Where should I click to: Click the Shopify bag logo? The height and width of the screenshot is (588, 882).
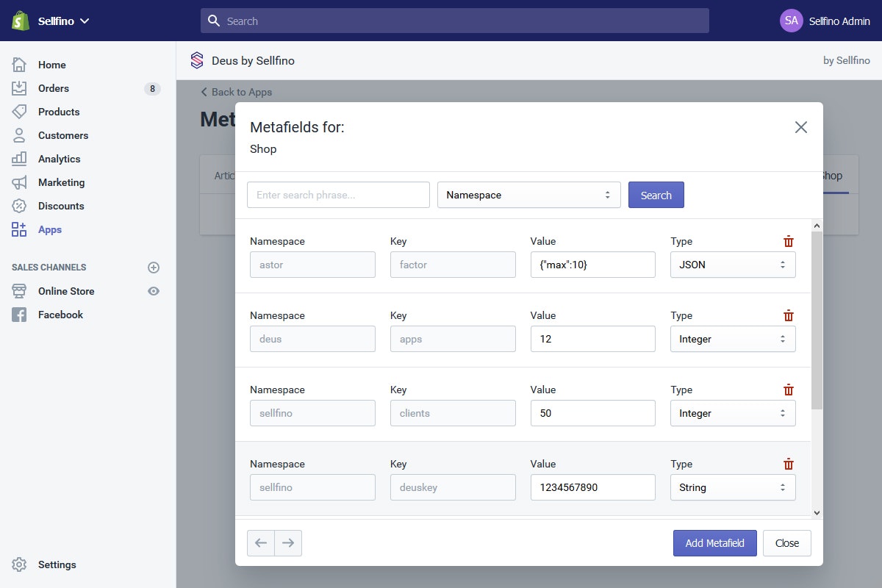pos(21,21)
